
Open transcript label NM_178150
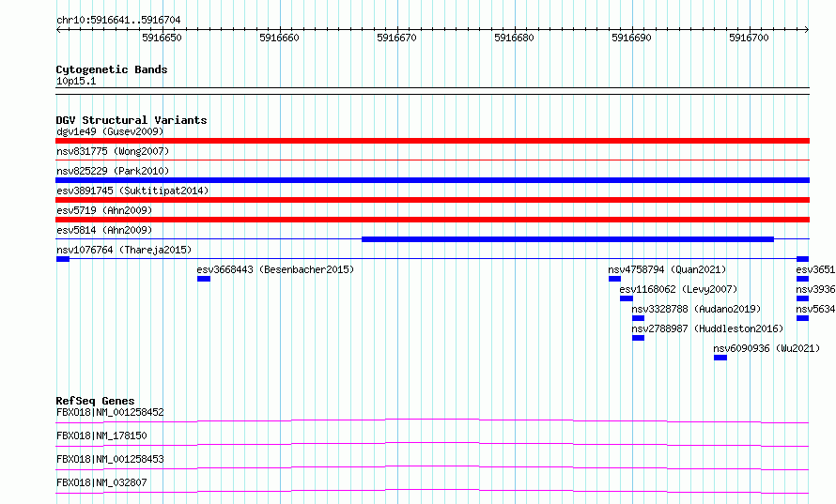(x=101, y=435)
